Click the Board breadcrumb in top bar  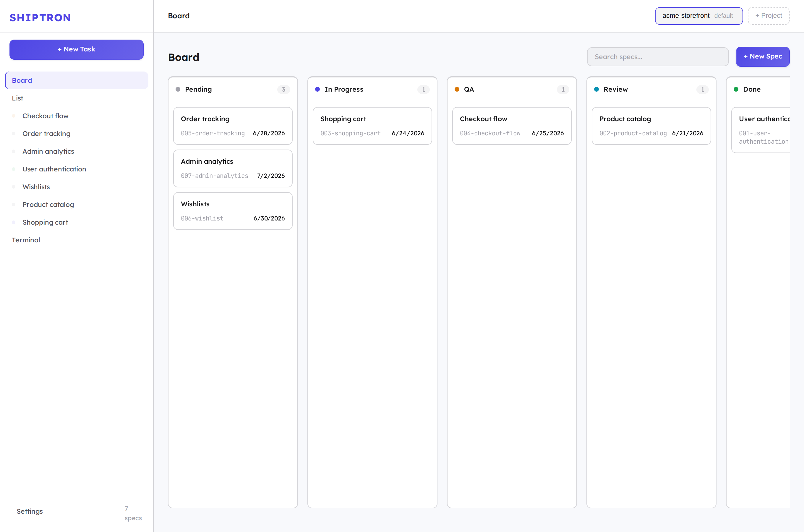(179, 16)
